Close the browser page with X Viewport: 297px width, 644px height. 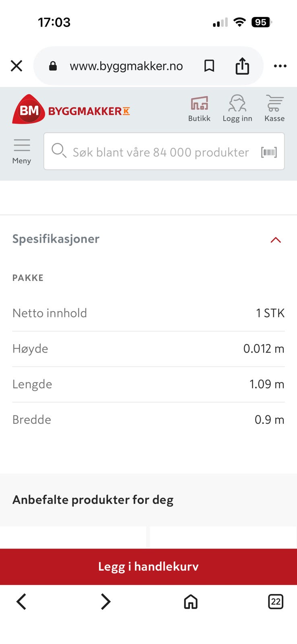[x=16, y=66]
